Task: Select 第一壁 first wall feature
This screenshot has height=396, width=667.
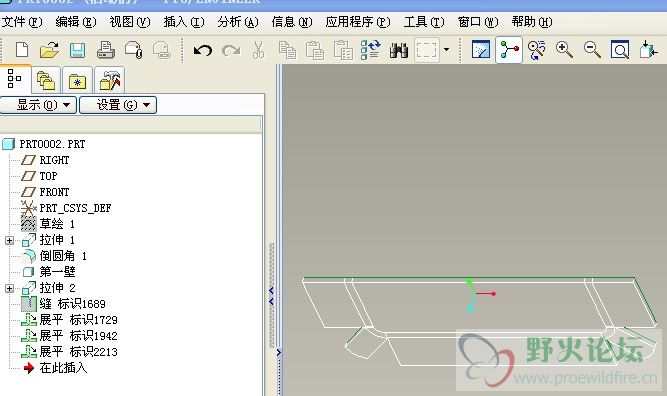Action: tap(57, 272)
